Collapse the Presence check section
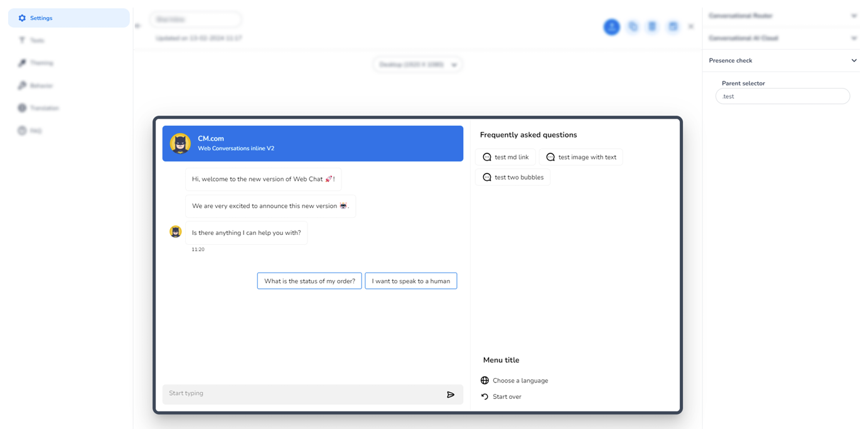The height and width of the screenshot is (429, 868). (x=854, y=61)
